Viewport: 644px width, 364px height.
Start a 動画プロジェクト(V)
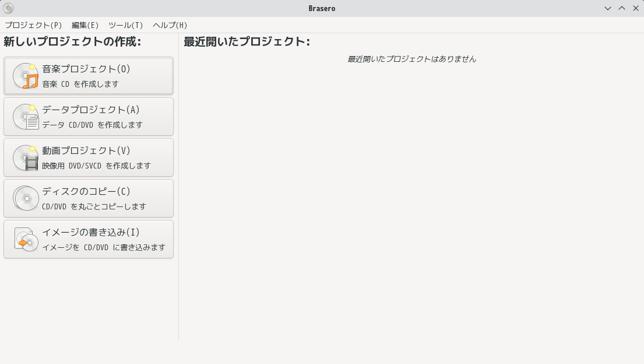pos(89,157)
